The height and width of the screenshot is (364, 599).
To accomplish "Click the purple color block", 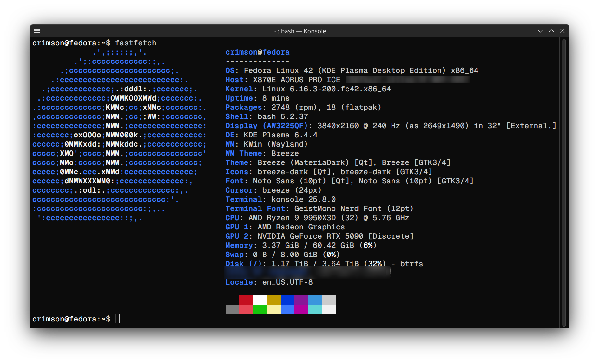I will pos(301,300).
